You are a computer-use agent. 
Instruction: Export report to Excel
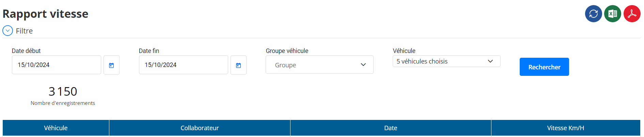tap(613, 14)
